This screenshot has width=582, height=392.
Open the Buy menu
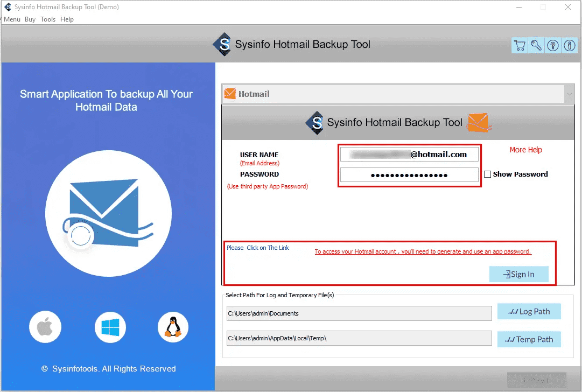[x=30, y=19]
